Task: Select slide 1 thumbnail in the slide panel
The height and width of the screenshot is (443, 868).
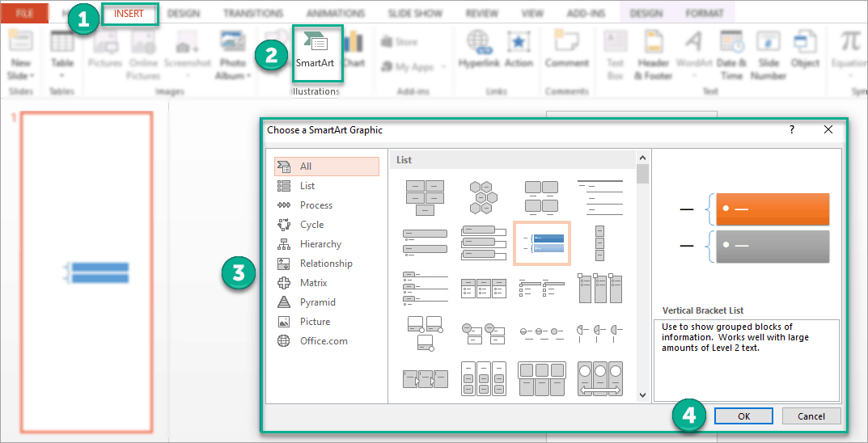Action: pyautogui.click(x=87, y=272)
